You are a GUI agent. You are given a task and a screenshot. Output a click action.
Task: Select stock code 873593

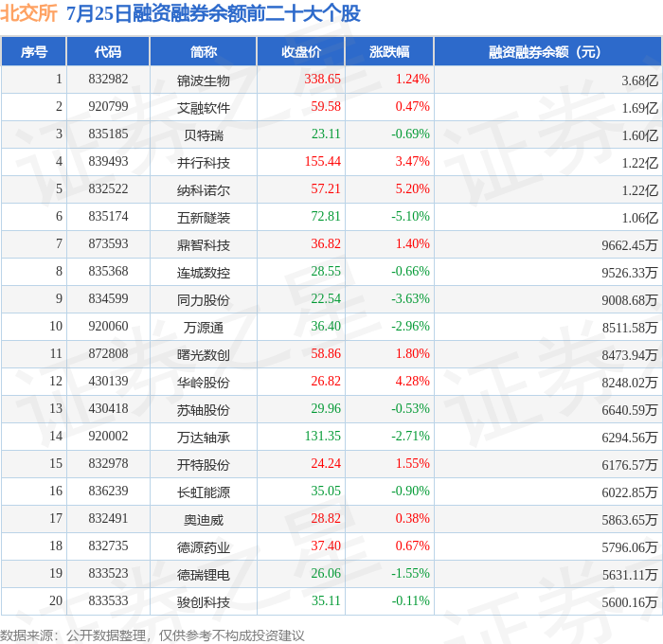click(x=108, y=244)
